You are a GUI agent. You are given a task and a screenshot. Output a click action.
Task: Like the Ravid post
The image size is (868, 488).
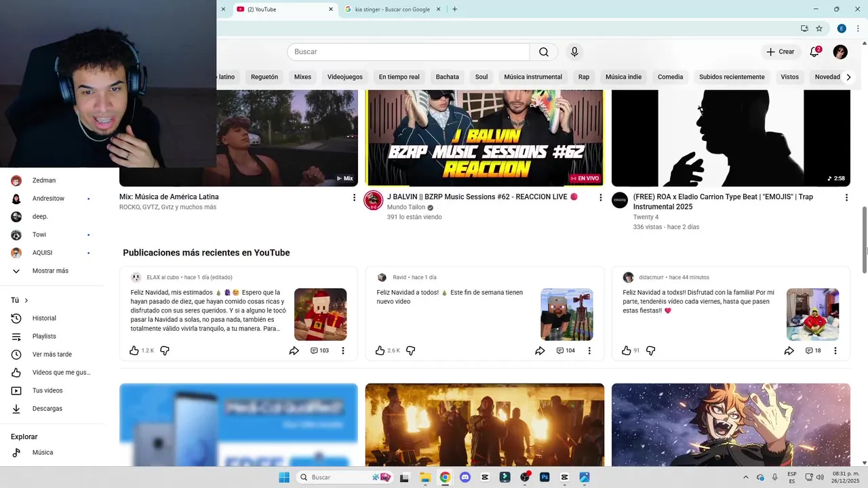tap(380, 350)
